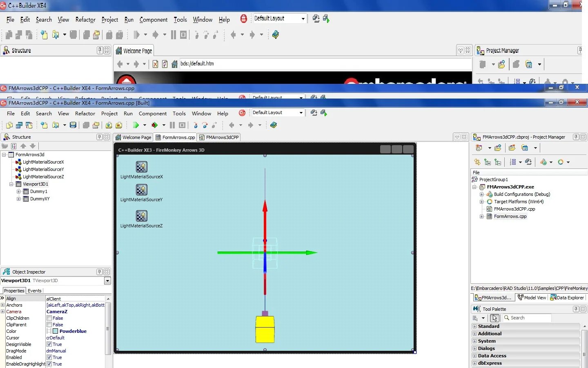
Task: Click the Save Desktop icon beside the Default Layout box
Action: (x=314, y=112)
